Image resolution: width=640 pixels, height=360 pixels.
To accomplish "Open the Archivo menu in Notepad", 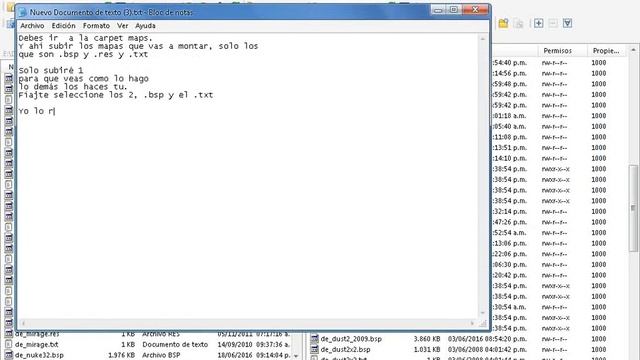I will point(32,26).
